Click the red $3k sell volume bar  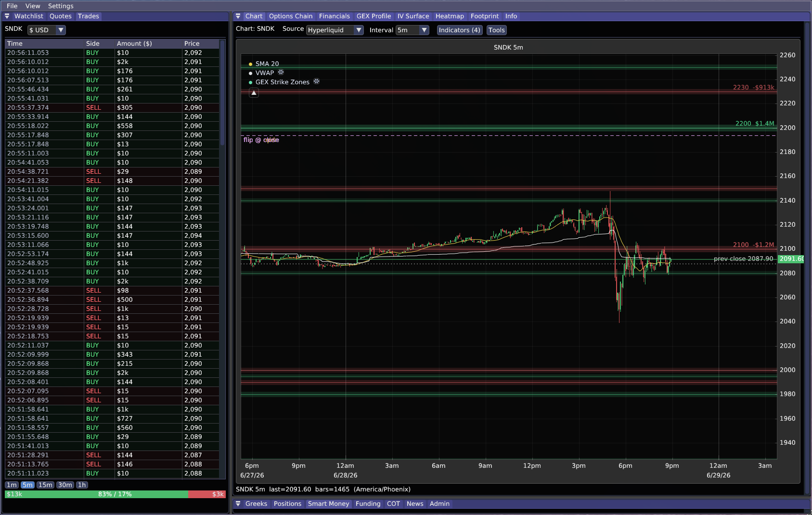pyautogui.click(x=207, y=494)
